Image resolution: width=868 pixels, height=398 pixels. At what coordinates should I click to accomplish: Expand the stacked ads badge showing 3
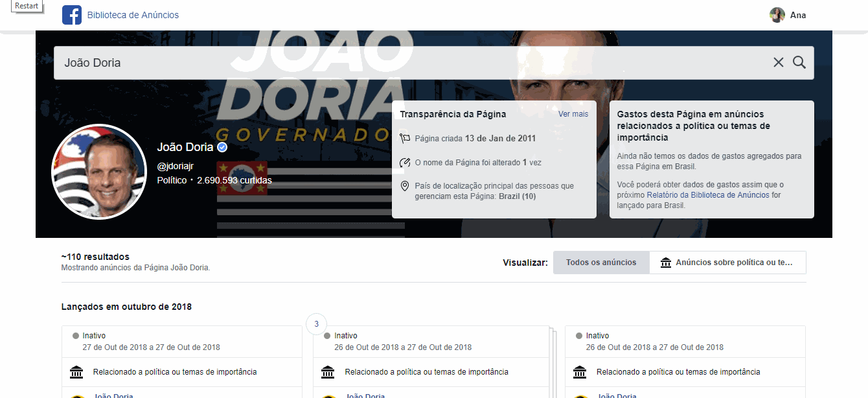click(316, 323)
